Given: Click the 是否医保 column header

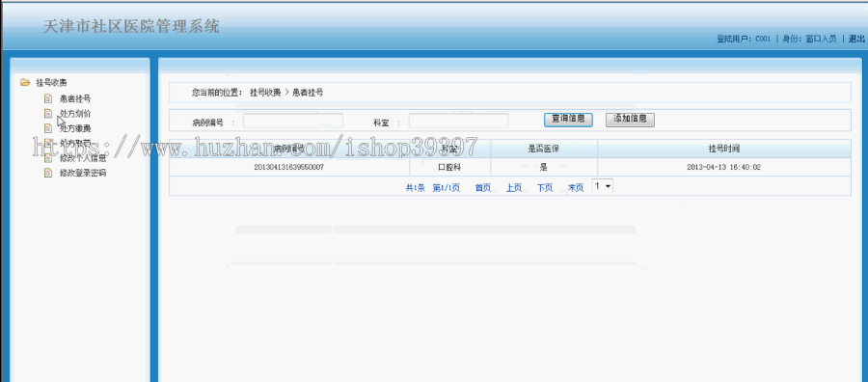Looking at the screenshot, I should [544, 149].
